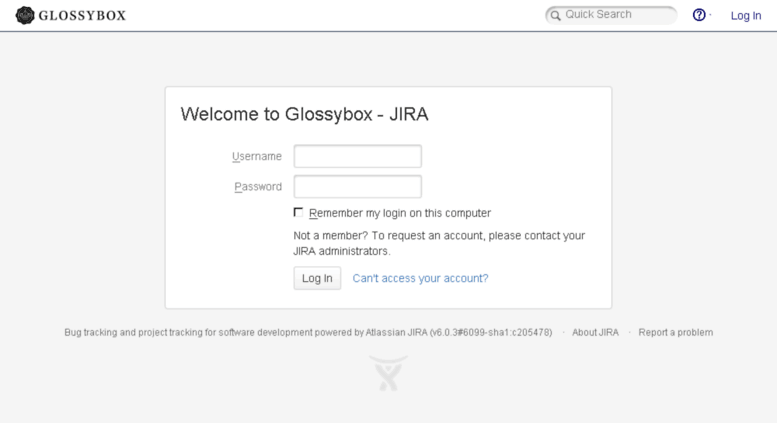This screenshot has height=423, width=777.
Task: Click the Welcome to Glossybox - JIRA heading
Action: pyautogui.click(x=304, y=114)
